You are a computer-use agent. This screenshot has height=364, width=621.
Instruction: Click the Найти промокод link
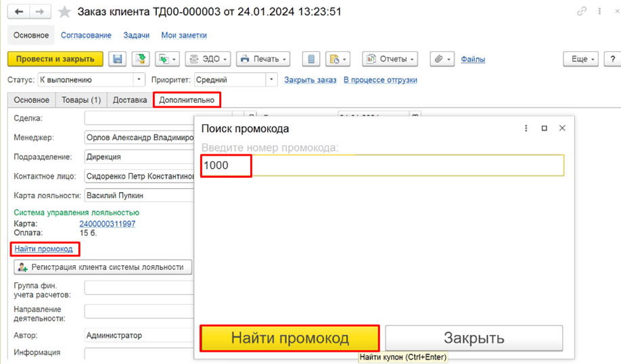43,249
